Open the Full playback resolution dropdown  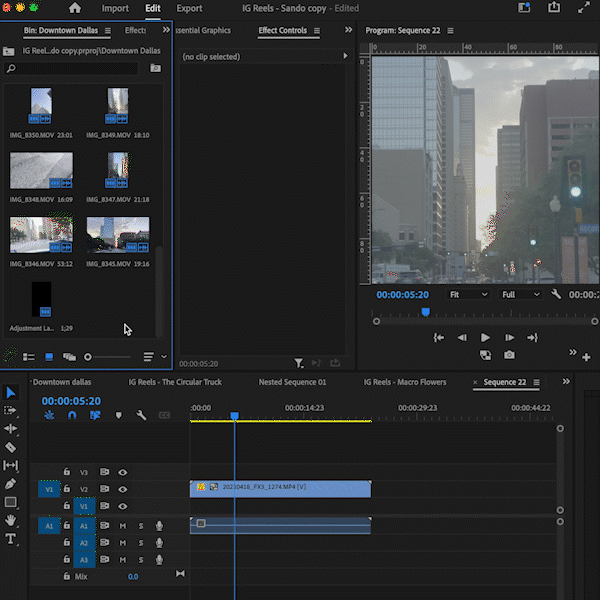tap(521, 295)
